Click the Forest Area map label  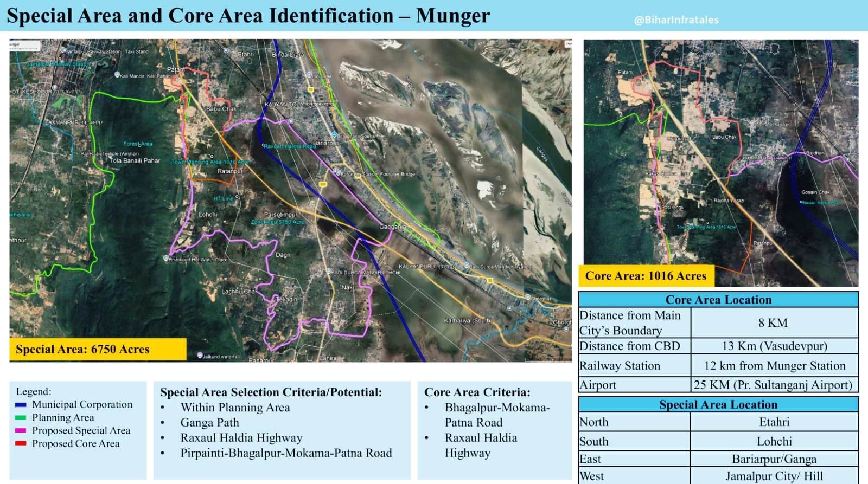coord(138,144)
